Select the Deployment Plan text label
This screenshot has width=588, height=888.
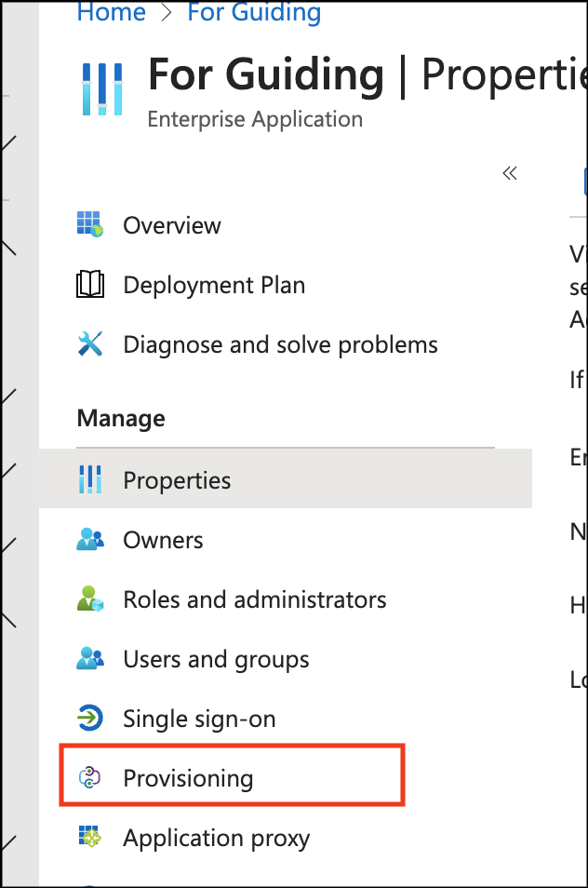point(214,285)
